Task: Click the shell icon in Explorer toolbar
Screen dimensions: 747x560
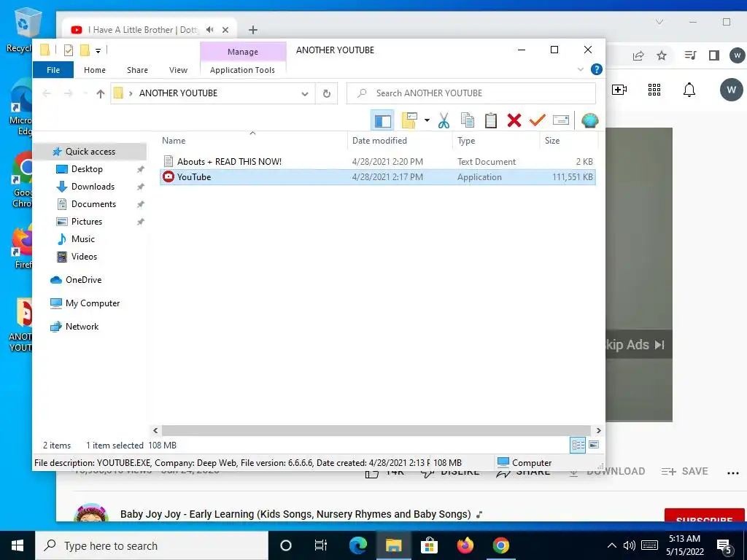Action: point(589,120)
